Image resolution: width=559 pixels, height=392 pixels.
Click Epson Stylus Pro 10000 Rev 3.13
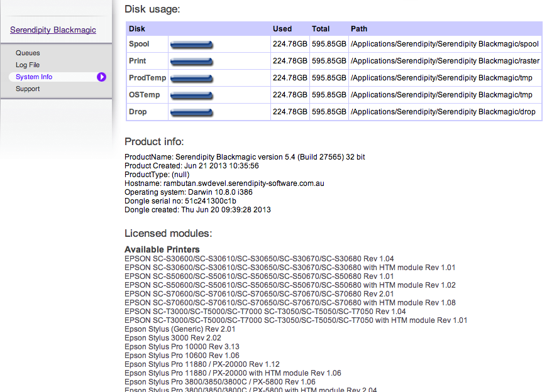(182, 347)
